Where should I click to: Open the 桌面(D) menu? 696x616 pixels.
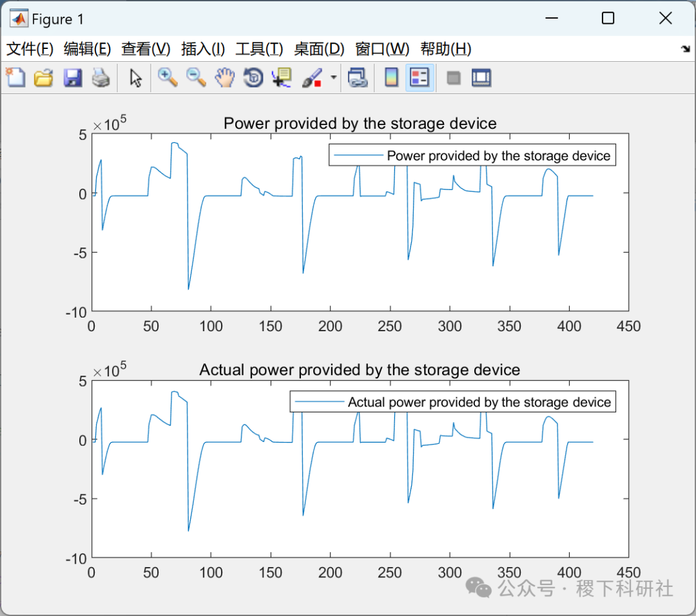319,49
